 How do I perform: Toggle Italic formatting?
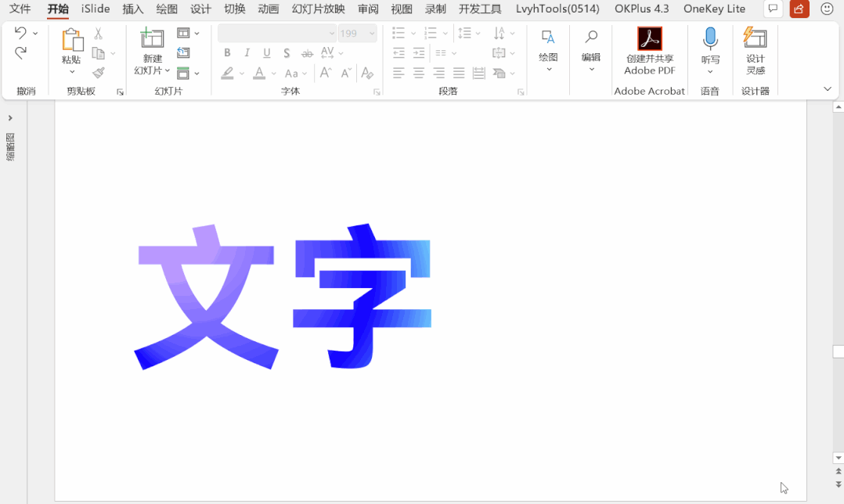tap(247, 52)
